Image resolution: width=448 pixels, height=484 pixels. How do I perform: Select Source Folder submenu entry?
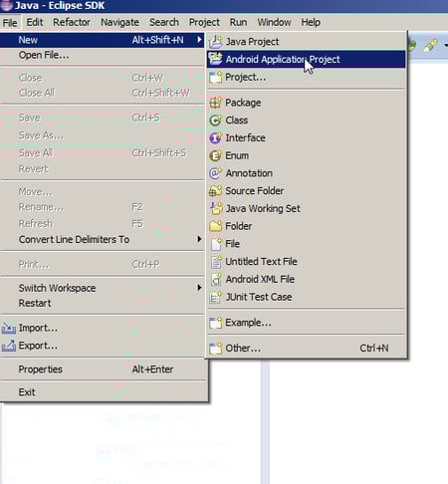(306, 191)
